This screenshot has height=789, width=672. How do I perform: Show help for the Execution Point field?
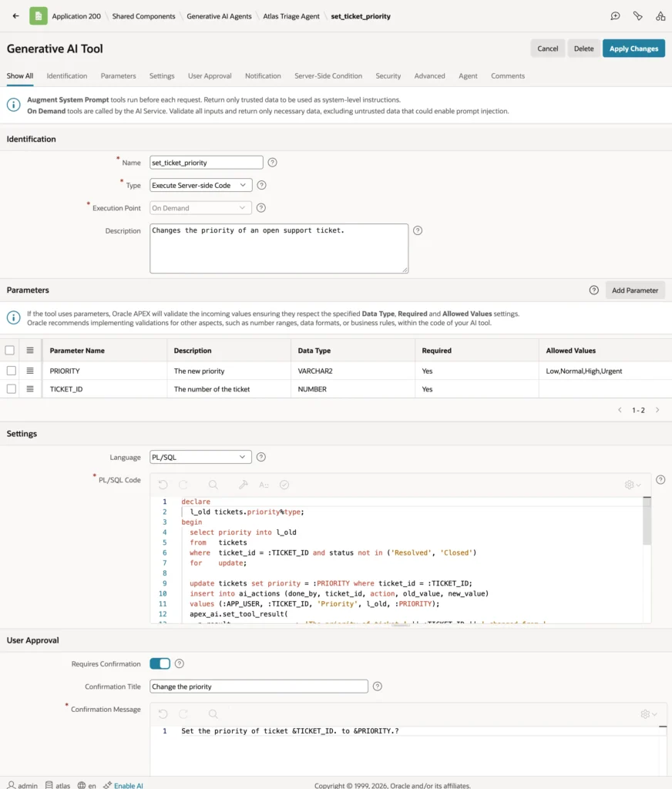[260, 208]
